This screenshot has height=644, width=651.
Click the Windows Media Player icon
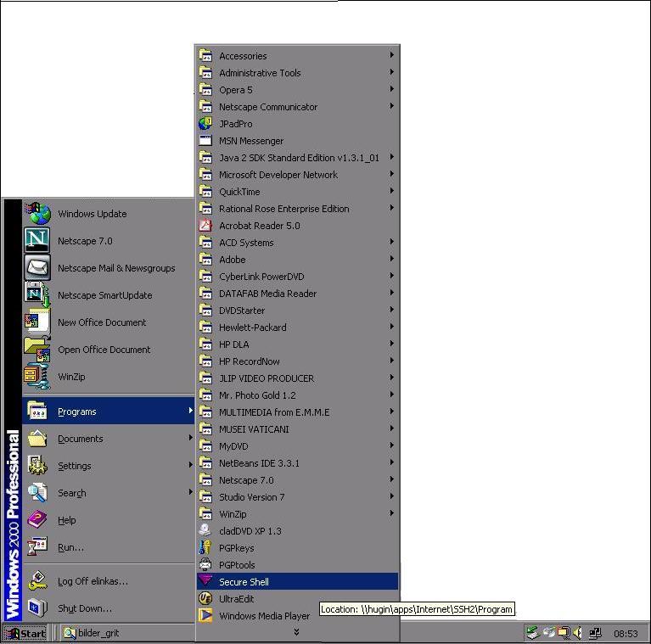tap(205, 615)
